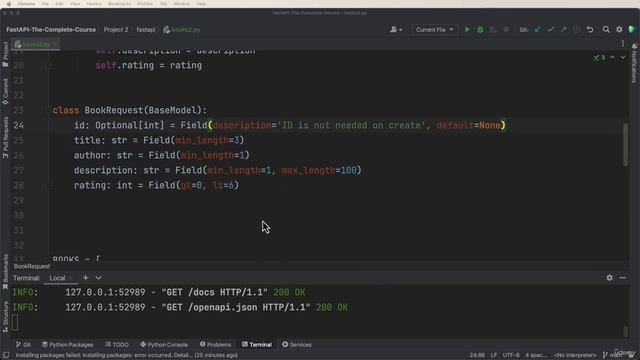Update project with the blue Git arrow
The height and width of the screenshot is (360, 640).
click(538, 29)
